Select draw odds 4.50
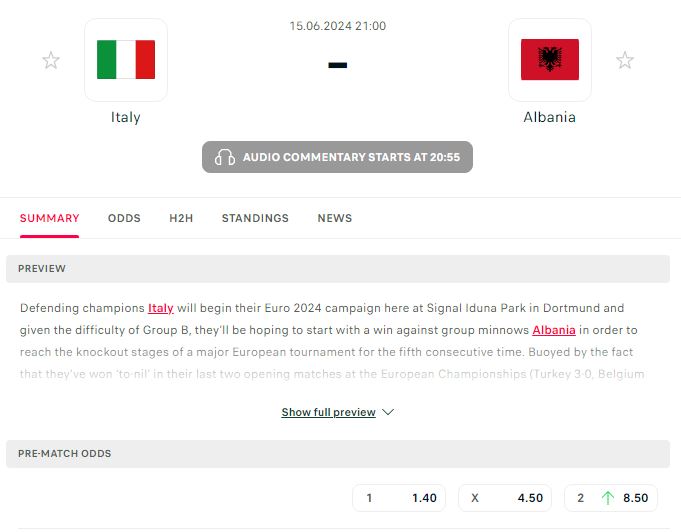 pyautogui.click(x=506, y=498)
